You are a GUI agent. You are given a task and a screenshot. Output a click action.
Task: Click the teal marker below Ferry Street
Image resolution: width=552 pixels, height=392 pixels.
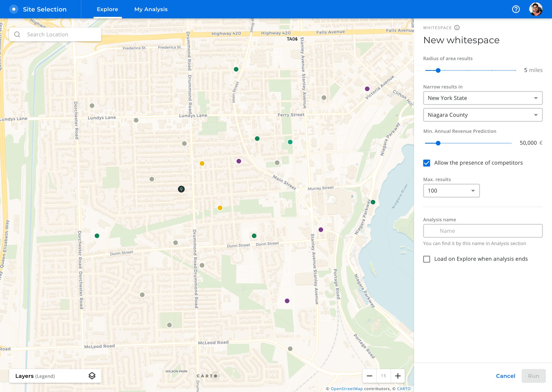(290, 142)
